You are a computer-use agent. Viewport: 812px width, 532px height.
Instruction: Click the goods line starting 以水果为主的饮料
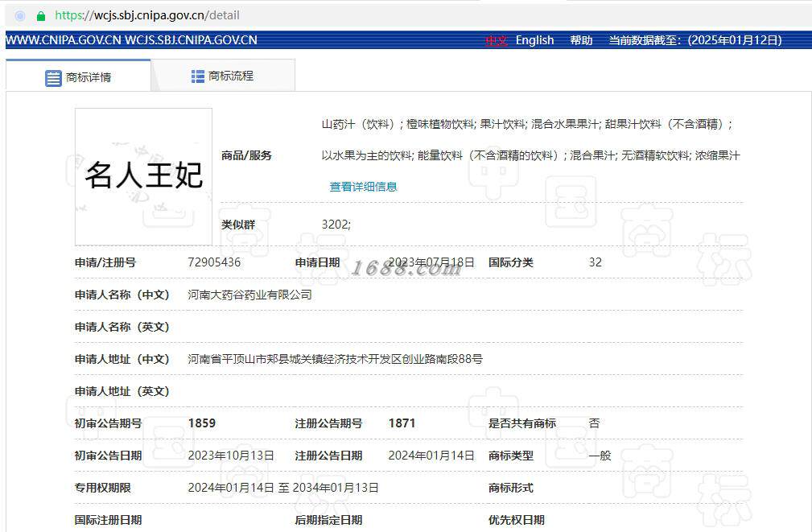[531, 155]
